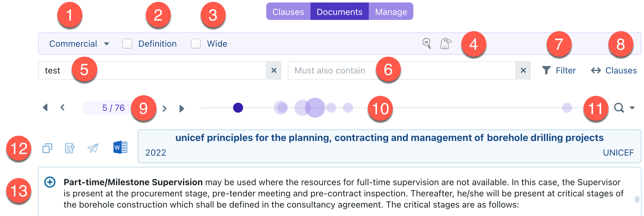Click the Word search magnifier icon

[426, 43]
